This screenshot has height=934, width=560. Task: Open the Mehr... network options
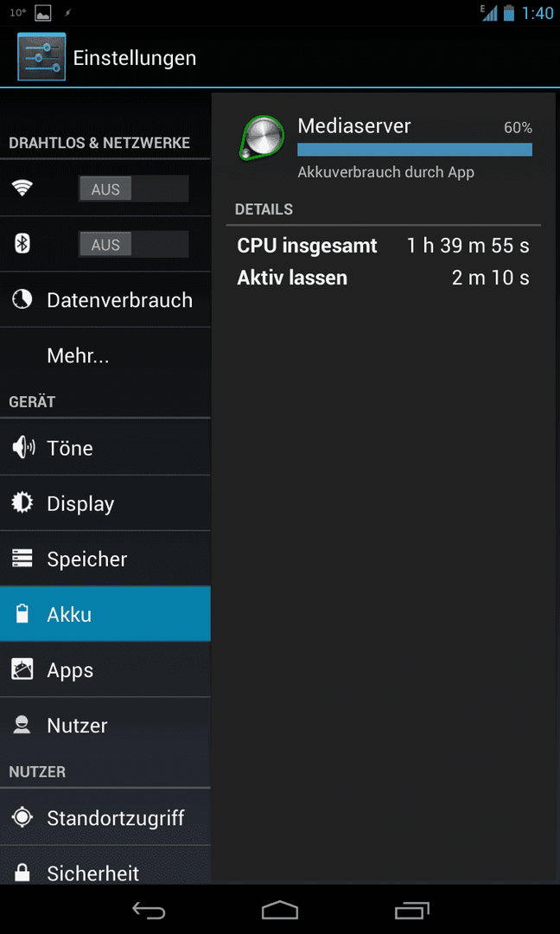tap(105, 356)
